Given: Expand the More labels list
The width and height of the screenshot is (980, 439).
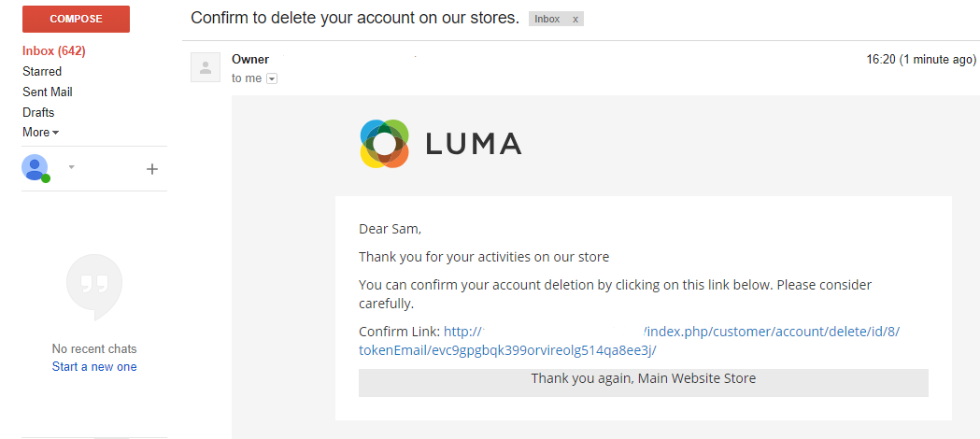Looking at the screenshot, I should click(x=40, y=133).
